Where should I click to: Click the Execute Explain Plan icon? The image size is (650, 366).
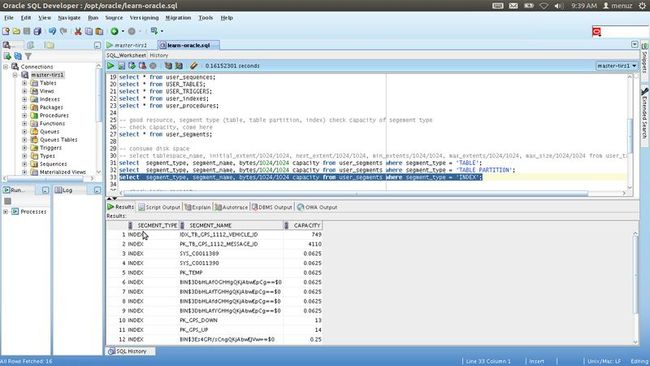click(168, 65)
